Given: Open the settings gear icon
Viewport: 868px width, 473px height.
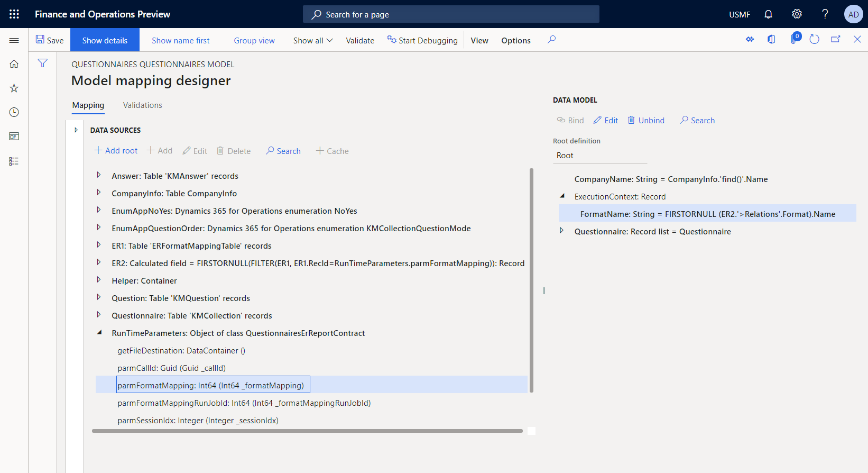Looking at the screenshot, I should coord(797,14).
